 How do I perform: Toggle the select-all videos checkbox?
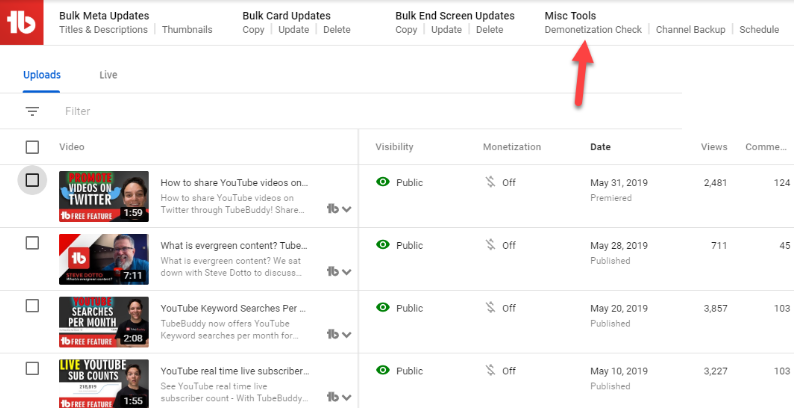[32, 147]
